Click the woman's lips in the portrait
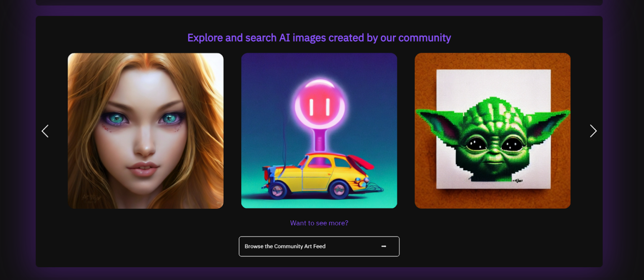Viewport: 644px width, 280px height. (143, 169)
